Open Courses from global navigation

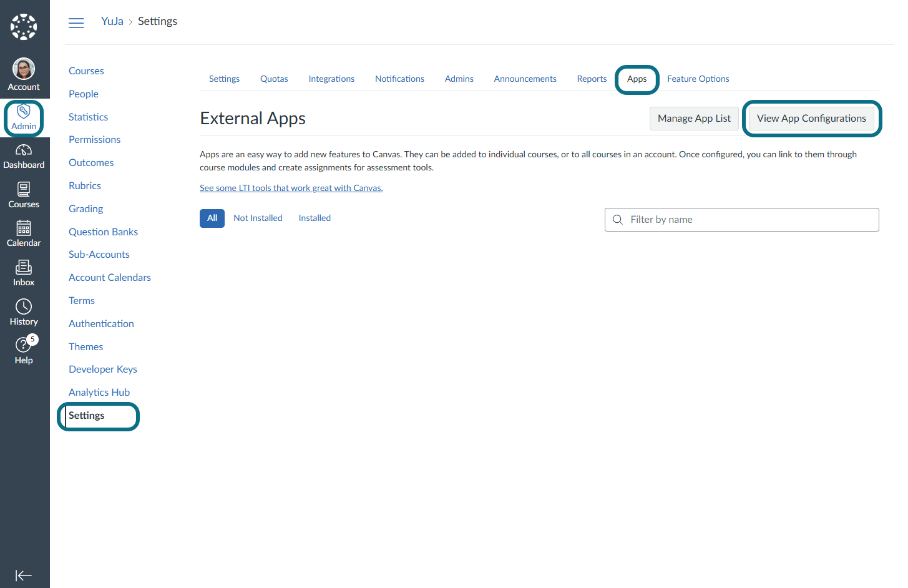(x=24, y=189)
